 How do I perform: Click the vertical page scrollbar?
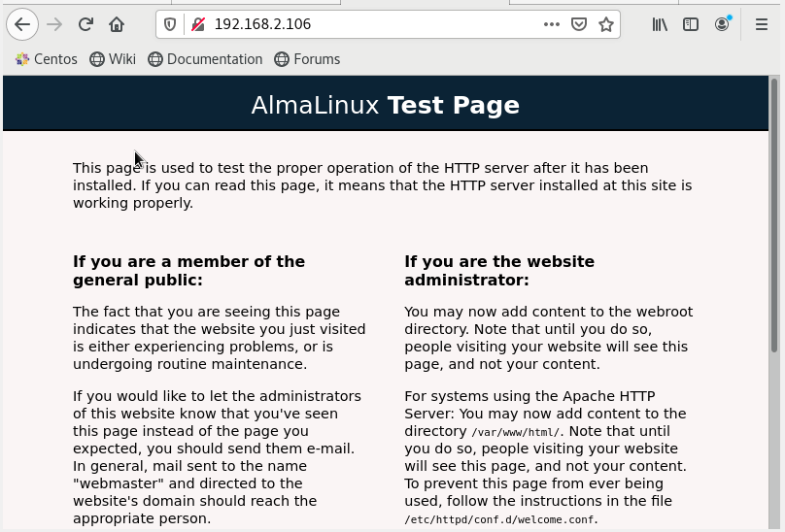coord(774,216)
